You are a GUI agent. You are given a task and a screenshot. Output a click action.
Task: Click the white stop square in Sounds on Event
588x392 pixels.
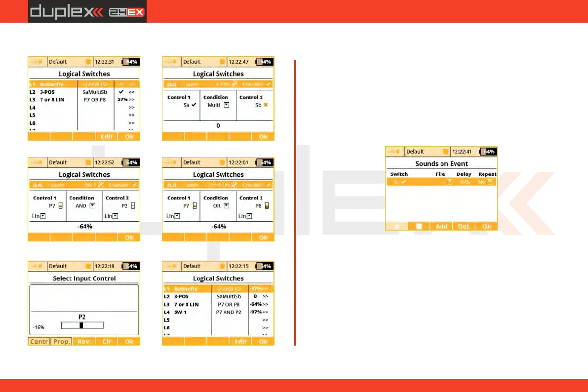[x=419, y=227]
